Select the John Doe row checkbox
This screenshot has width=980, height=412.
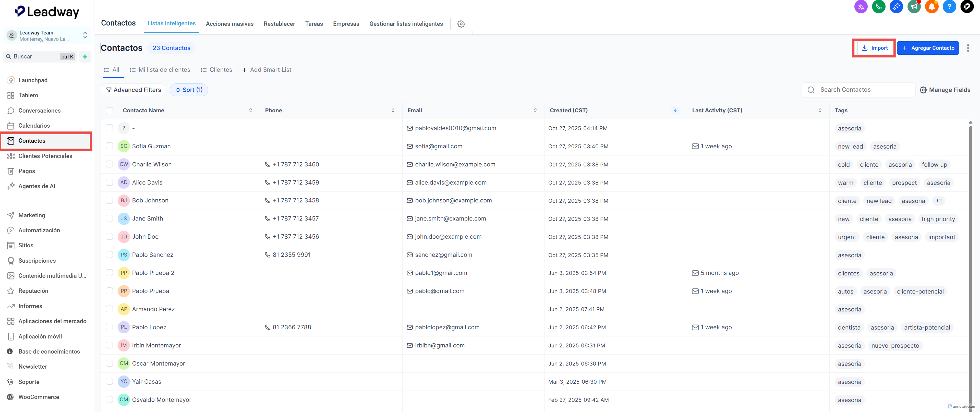(110, 237)
